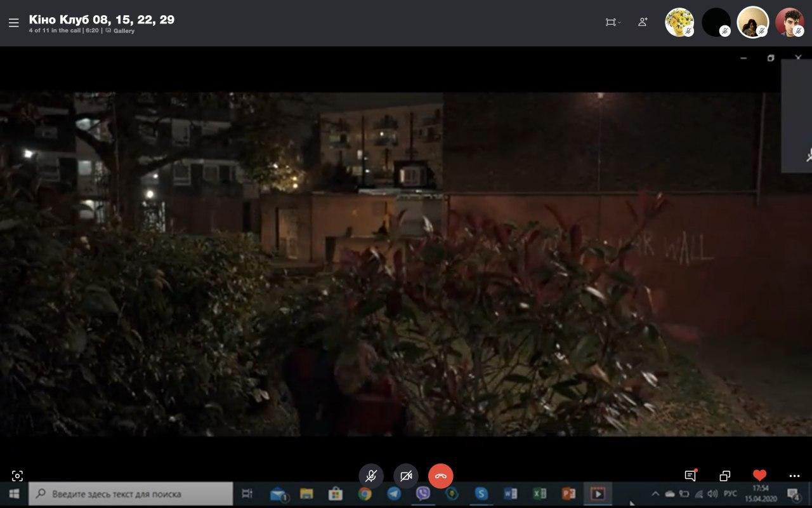The width and height of the screenshot is (812, 508).
Task: Open Task View on the taskbar
Action: click(x=247, y=493)
